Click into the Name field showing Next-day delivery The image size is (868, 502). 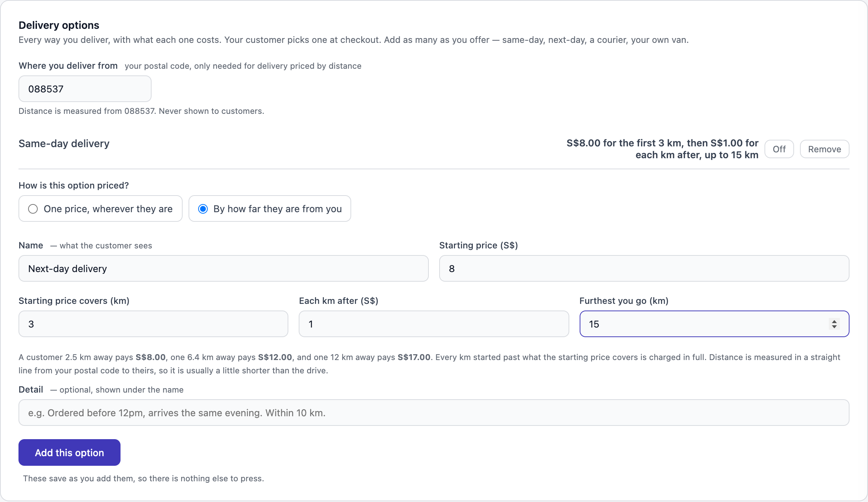(224, 268)
